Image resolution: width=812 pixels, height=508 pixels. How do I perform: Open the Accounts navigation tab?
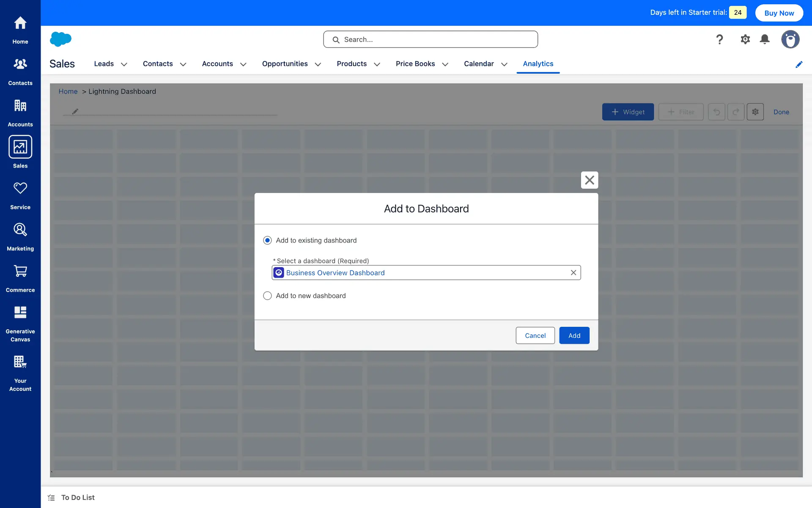tap(217, 64)
